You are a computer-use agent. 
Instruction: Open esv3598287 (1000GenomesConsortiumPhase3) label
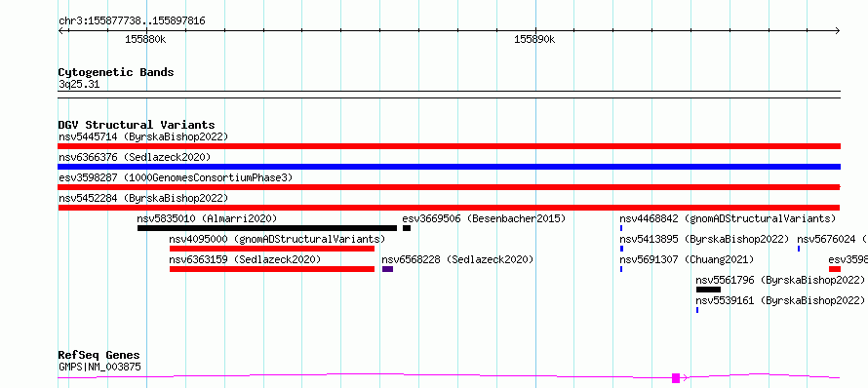(x=176, y=177)
